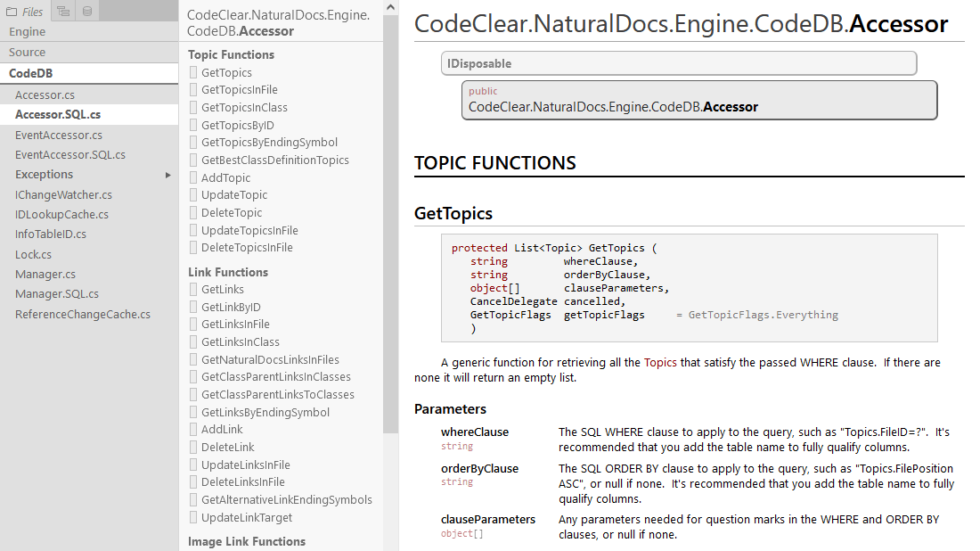
Task: Click the icon next to AddTopic
Action: click(x=193, y=178)
